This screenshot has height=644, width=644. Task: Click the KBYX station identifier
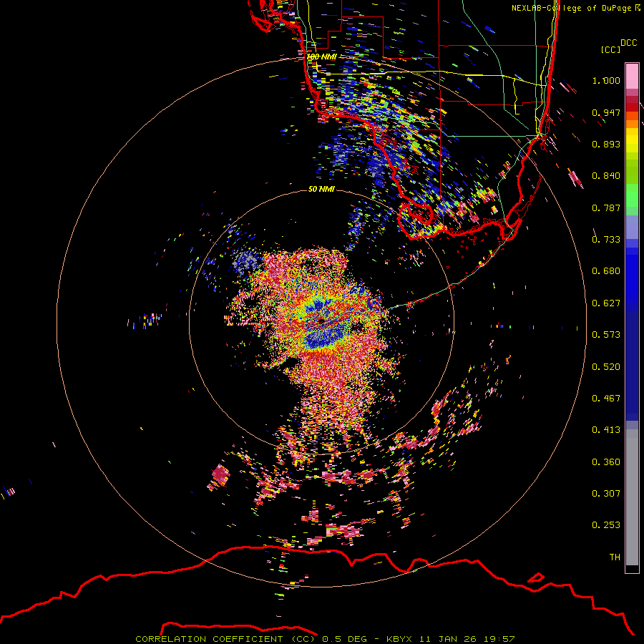[x=401, y=639]
